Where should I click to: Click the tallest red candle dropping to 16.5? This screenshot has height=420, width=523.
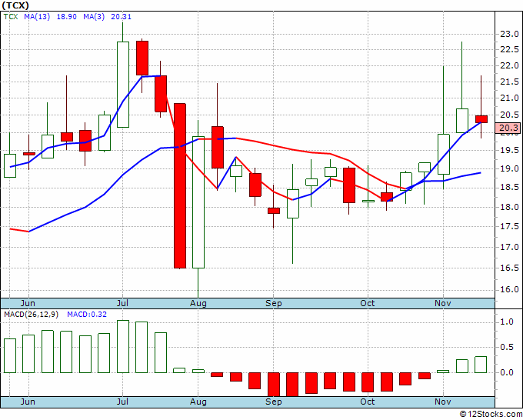coord(180,186)
